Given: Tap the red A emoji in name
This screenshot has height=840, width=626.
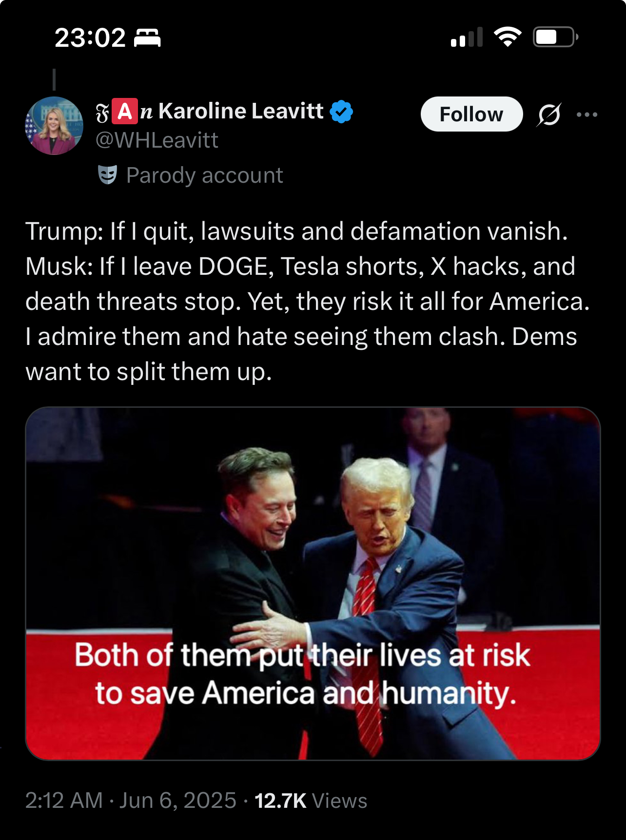Looking at the screenshot, I should pyautogui.click(x=125, y=112).
